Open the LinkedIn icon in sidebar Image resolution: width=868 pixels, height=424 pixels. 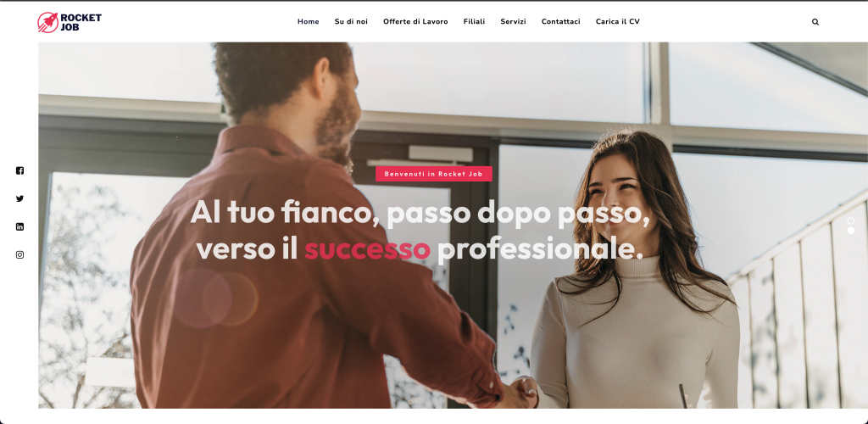point(20,227)
